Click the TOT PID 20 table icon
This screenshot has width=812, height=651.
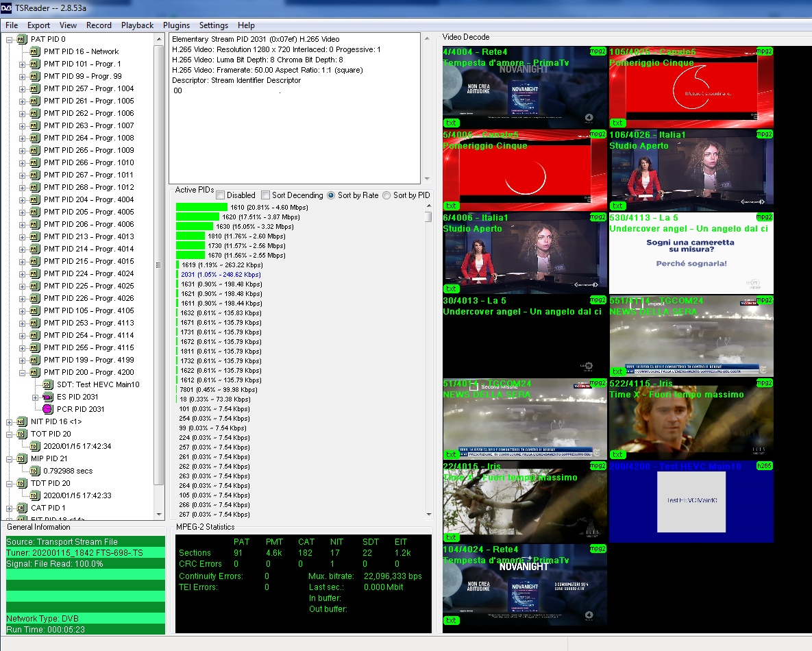tap(21, 434)
